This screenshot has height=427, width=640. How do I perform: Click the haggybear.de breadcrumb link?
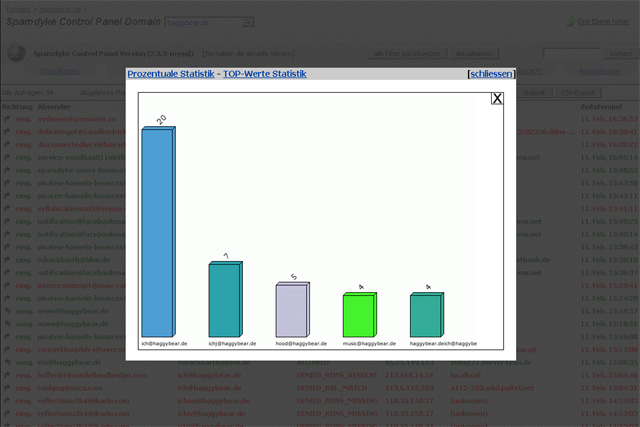(x=60, y=9)
